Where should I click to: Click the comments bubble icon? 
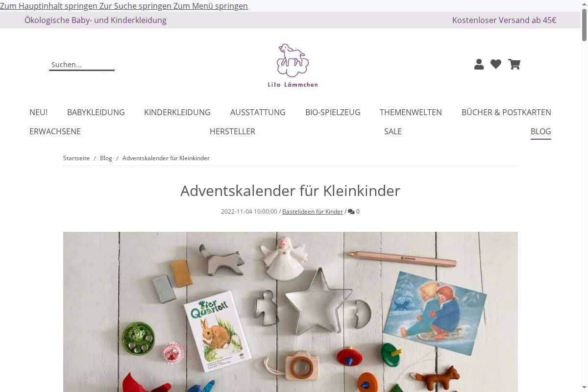pos(351,212)
